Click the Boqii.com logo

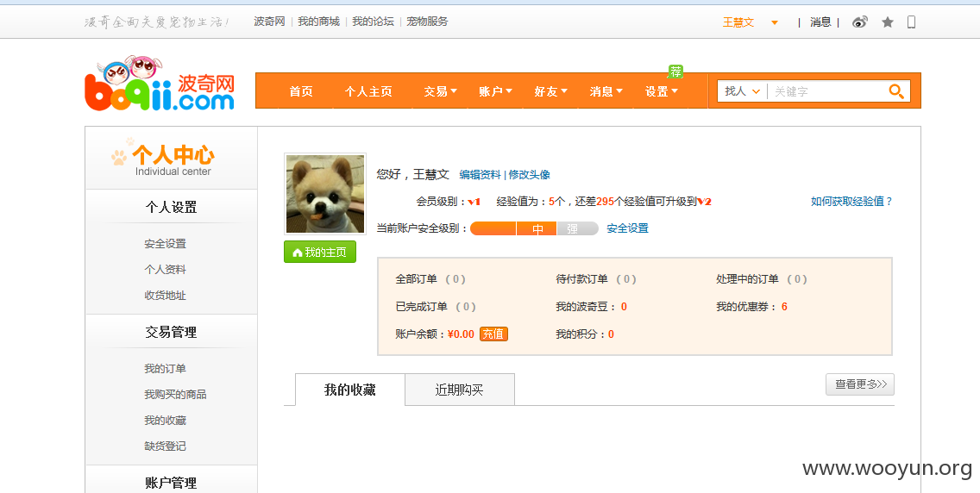coord(160,84)
